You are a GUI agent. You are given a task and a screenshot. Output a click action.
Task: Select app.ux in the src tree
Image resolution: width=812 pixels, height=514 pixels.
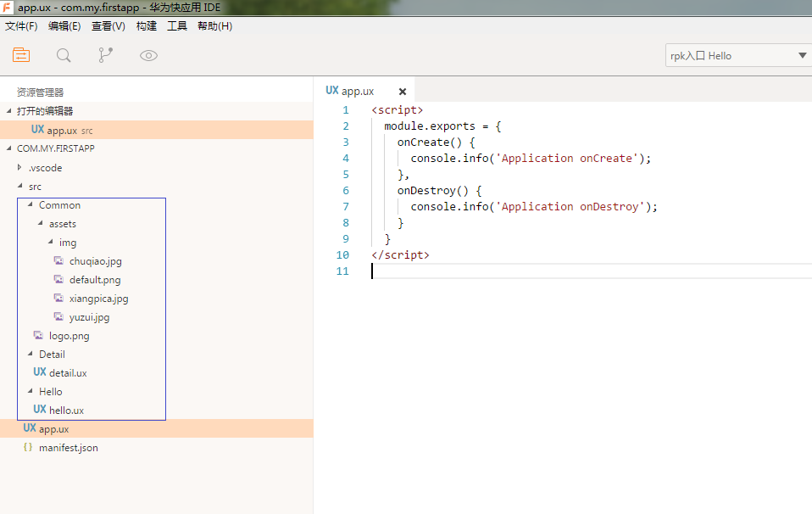click(x=157, y=428)
